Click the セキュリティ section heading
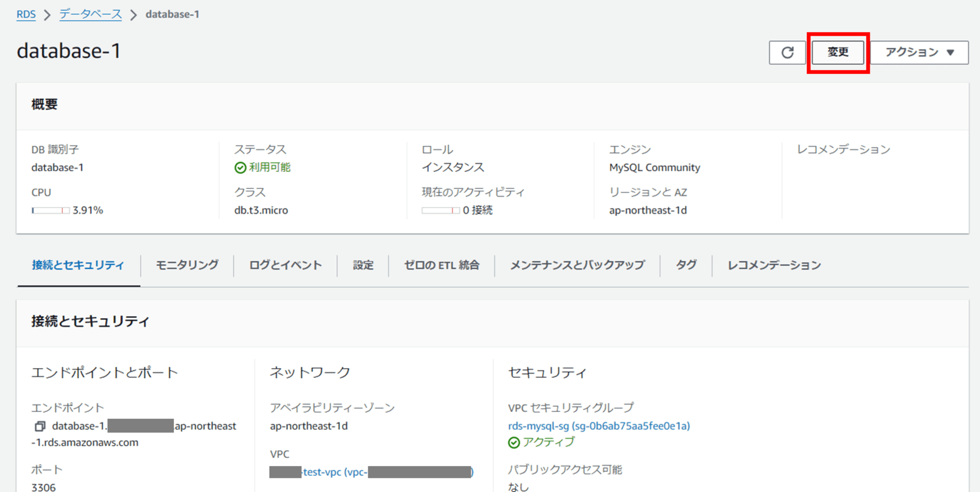 click(x=547, y=373)
